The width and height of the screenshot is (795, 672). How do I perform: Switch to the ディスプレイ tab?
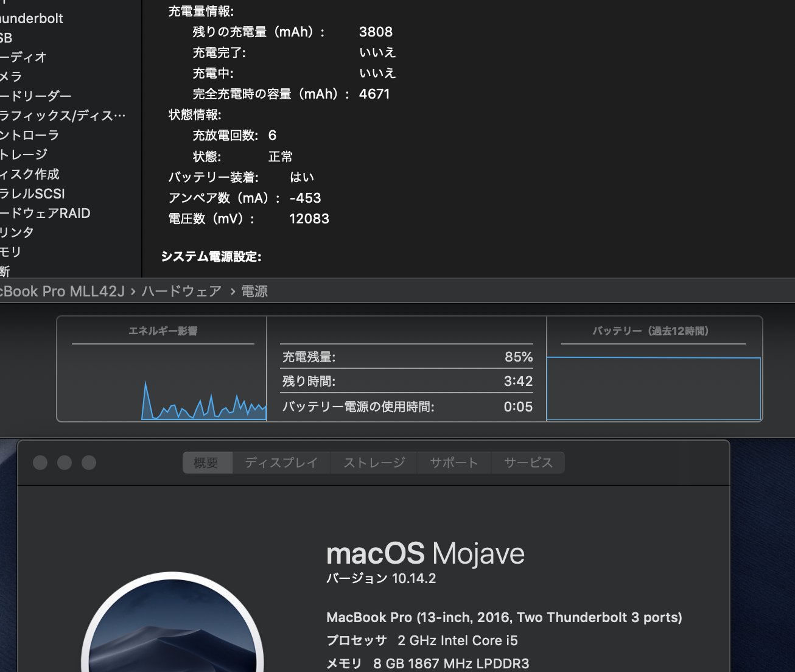tap(281, 463)
